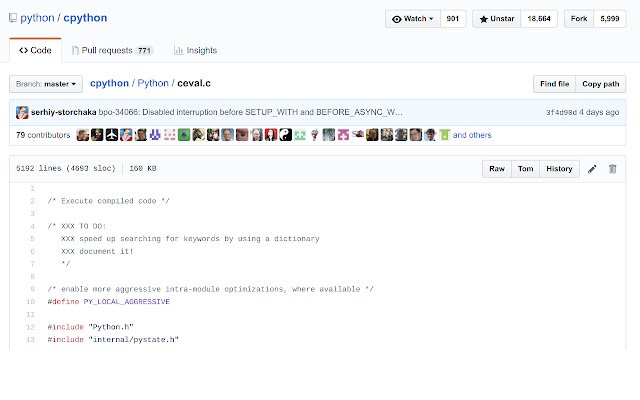This screenshot has height=400, width=640.
Task: View the 18,564 stargazers count
Action: (x=539, y=19)
